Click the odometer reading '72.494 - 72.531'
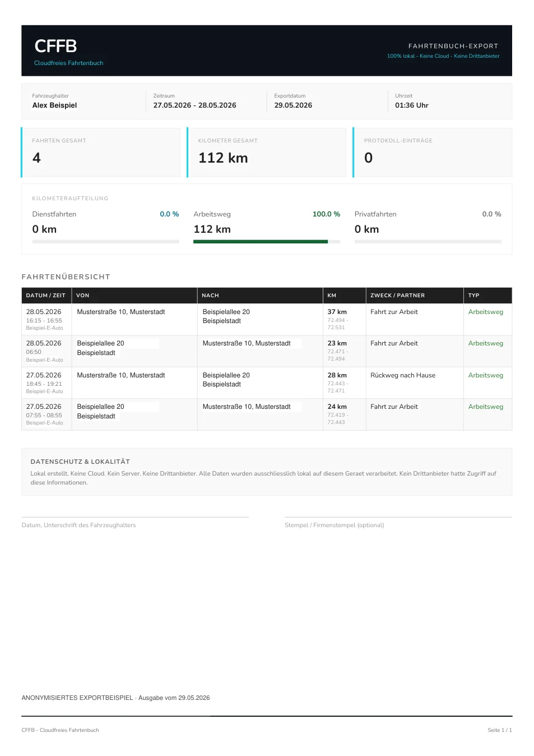 [x=338, y=324]
